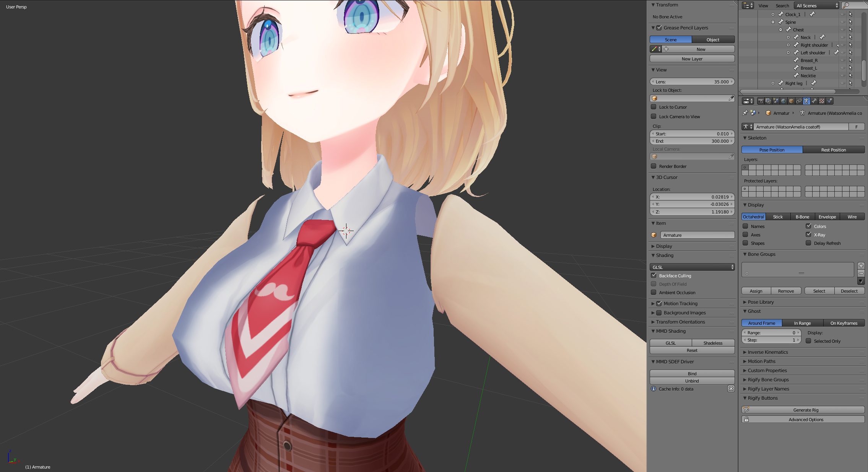Switch bone display to Stick
Viewport: 868px width, 472px height.
click(778, 216)
